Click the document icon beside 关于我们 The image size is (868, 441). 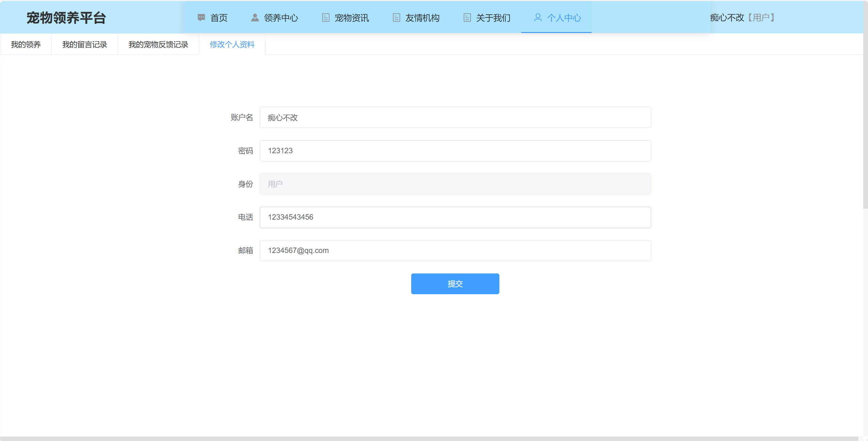coord(467,17)
